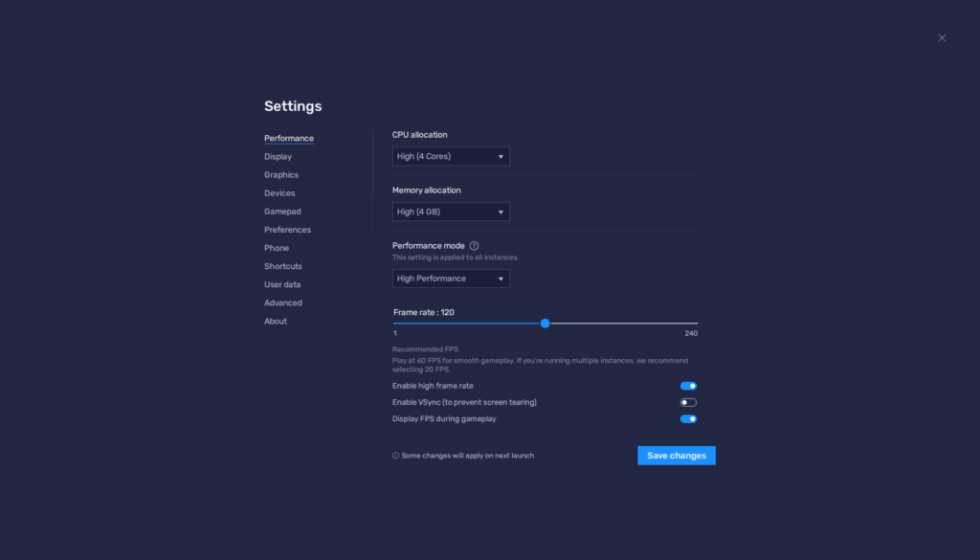Select the Gamepad settings tab

coord(282,212)
